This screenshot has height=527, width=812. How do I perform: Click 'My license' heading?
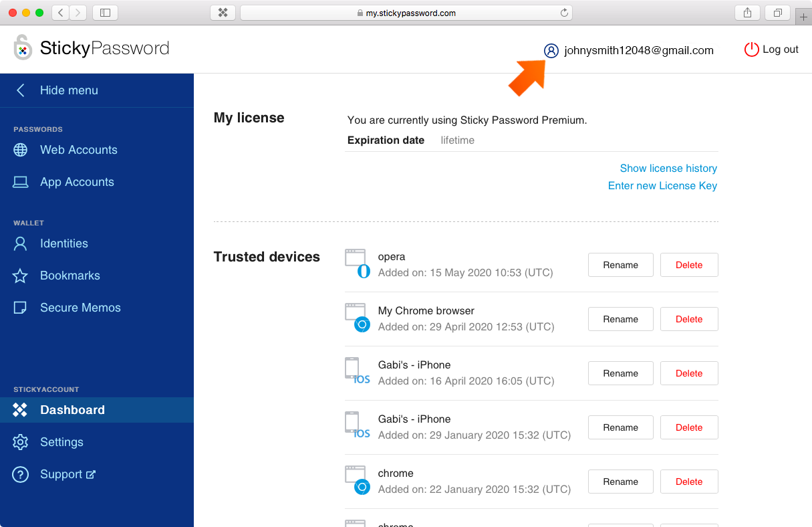coord(249,118)
